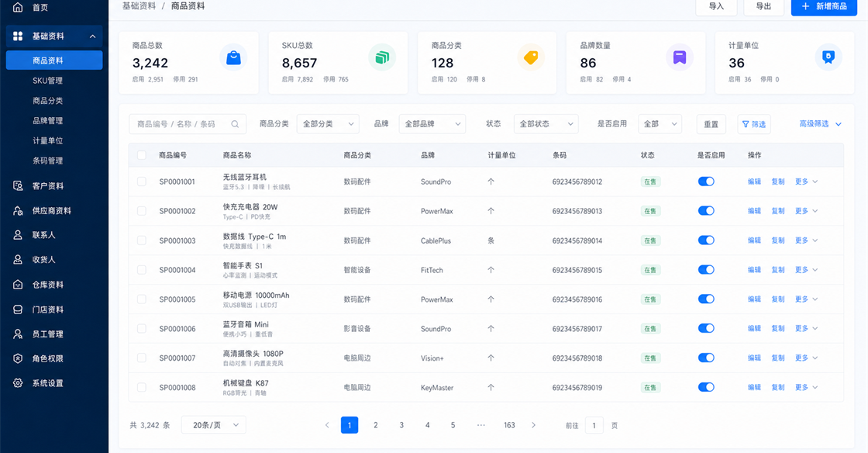Click 编辑 for 数据线 Type-C 1m
This screenshot has height=453, width=868.
tap(754, 240)
